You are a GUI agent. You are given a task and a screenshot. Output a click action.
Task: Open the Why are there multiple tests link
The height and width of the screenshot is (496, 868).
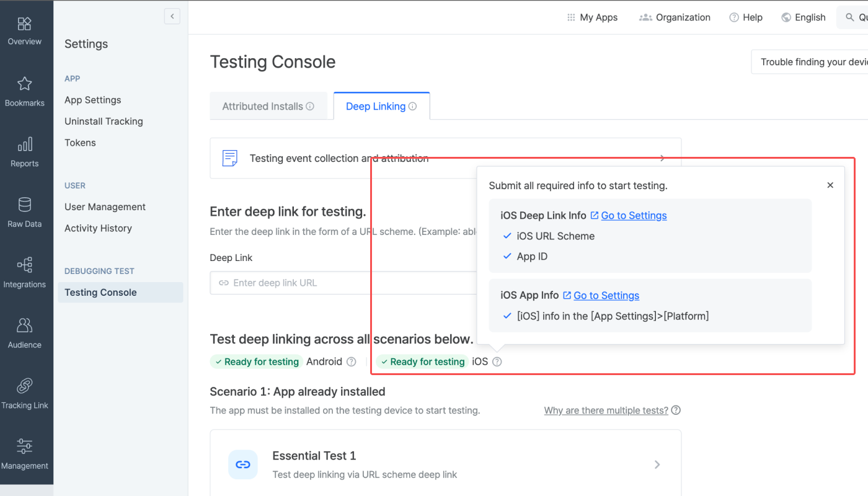(x=606, y=410)
